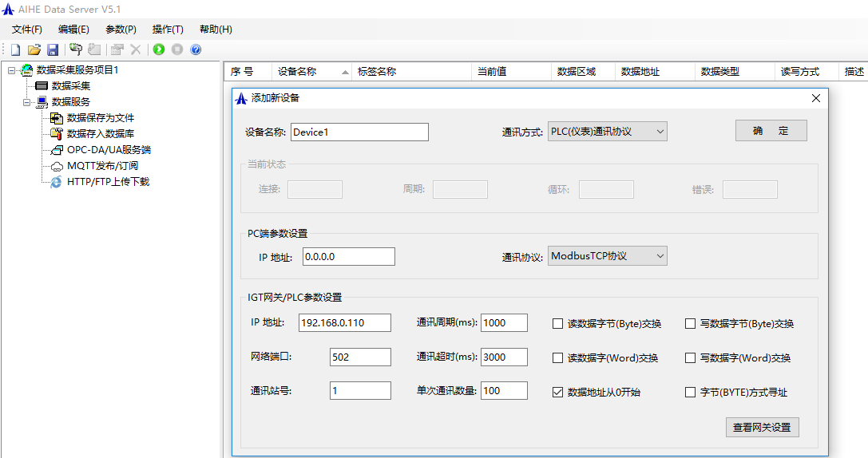Image resolution: width=868 pixels, height=458 pixels.
Task: Enable 字节(BYTE)方式寻址 checkbox
Action: click(691, 393)
